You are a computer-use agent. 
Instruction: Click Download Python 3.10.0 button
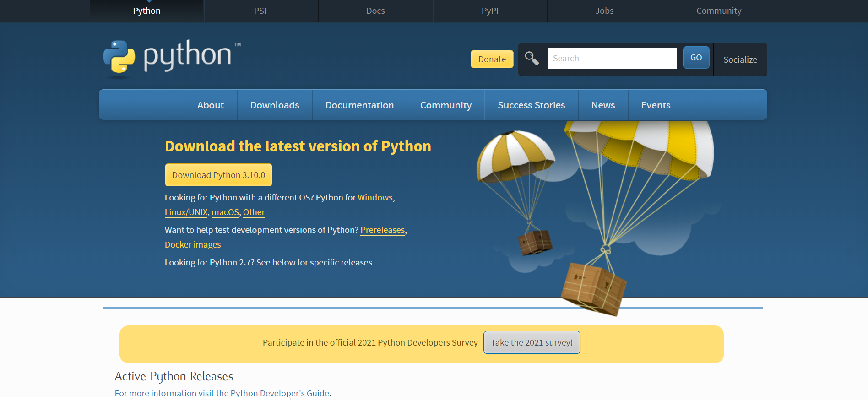(x=218, y=175)
